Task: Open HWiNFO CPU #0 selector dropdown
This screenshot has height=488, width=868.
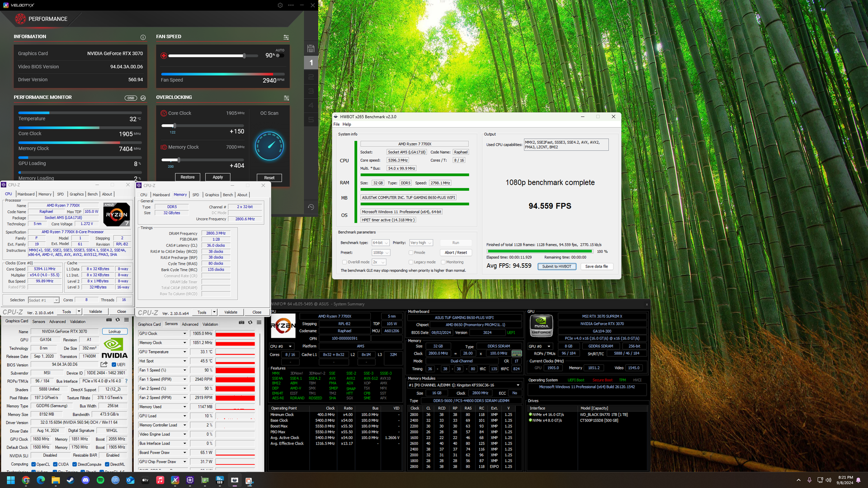Action: click(281, 346)
